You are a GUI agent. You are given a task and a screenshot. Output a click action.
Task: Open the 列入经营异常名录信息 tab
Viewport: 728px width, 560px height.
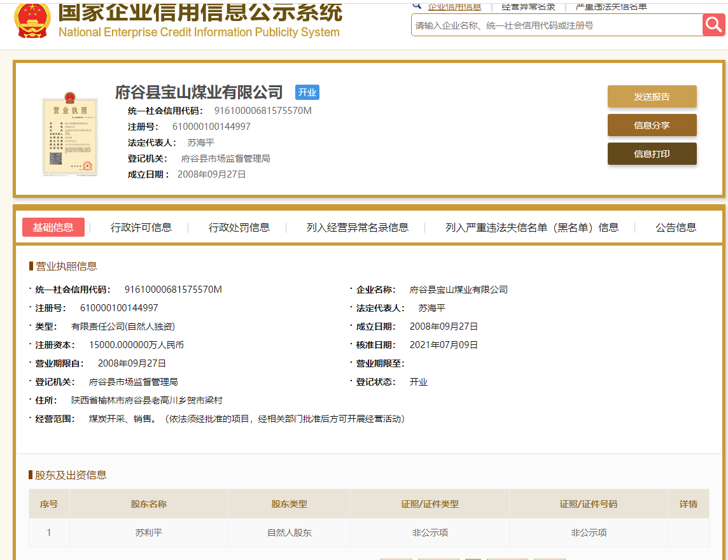tap(358, 227)
